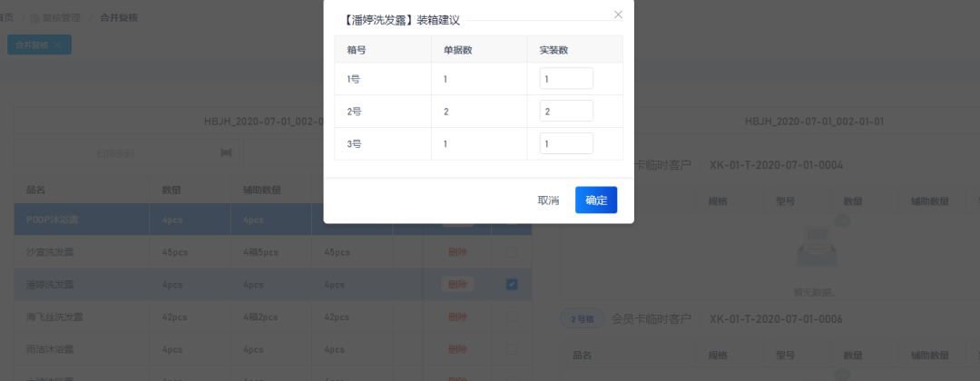Viewport: 980px width, 381px height.
Task: Click 删除 for the 海飞丝洗发露 row
Action: [x=457, y=317]
